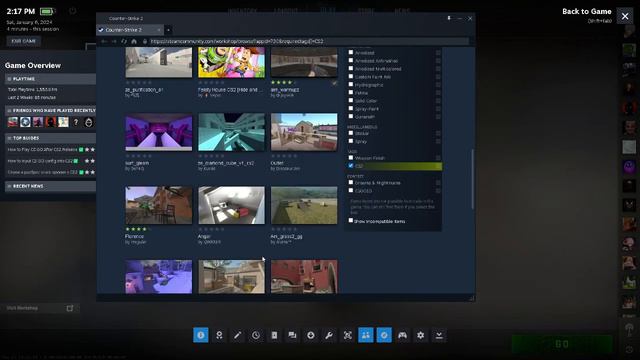Check the Weapon Finish tag checkbox
The image size is (640, 360).
tap(351, 158)
